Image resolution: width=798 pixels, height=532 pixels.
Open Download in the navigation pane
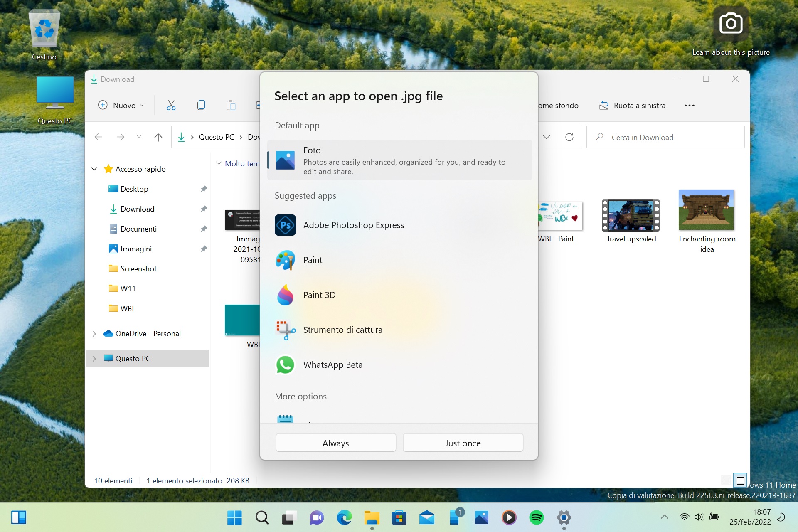tap(137, 209)
